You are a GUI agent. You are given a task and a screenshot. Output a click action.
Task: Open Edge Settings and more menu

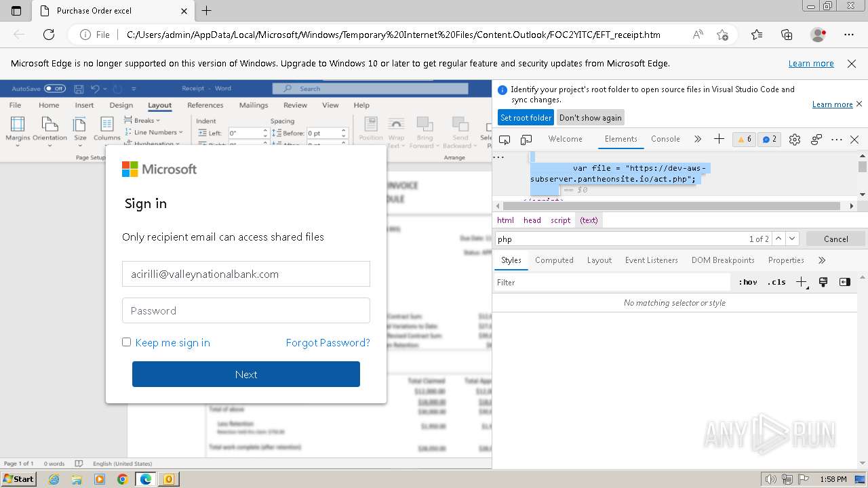(849, 35)
